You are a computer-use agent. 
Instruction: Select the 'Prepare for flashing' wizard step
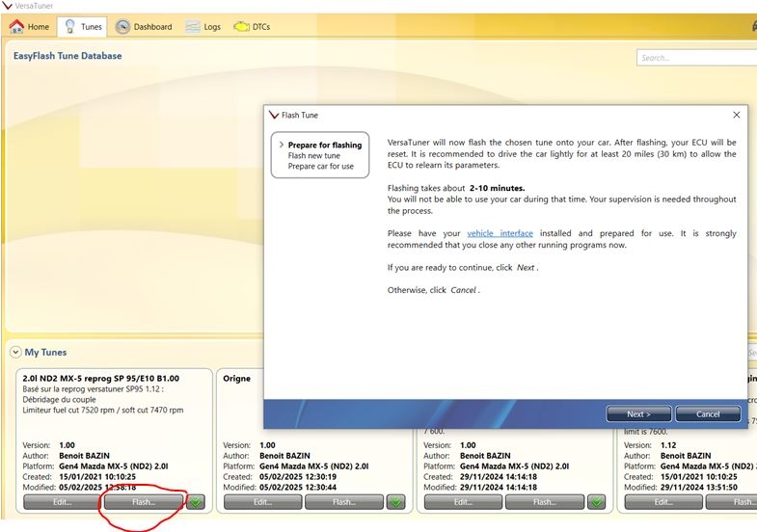coord(325,146)
